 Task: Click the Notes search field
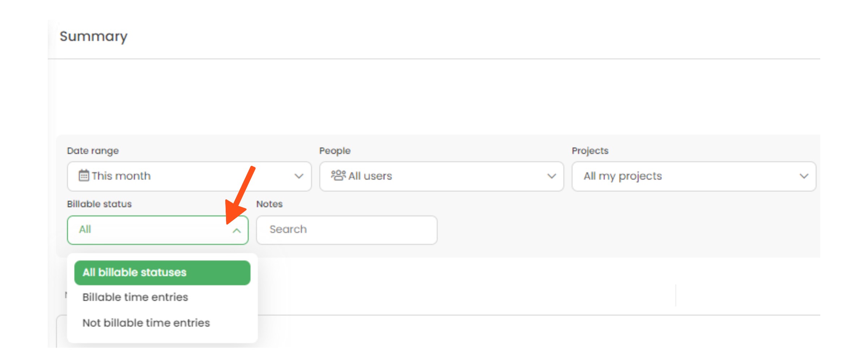point(346,230)
